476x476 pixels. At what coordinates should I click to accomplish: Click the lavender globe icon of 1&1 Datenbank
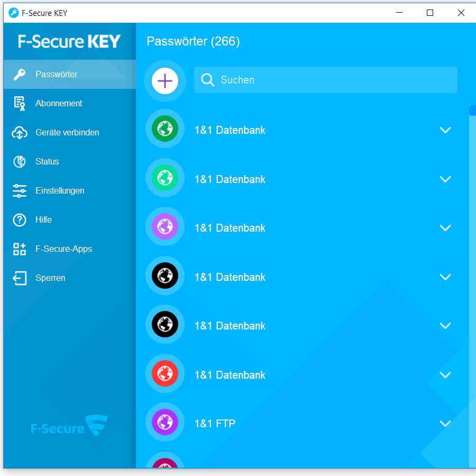point(165,226)
